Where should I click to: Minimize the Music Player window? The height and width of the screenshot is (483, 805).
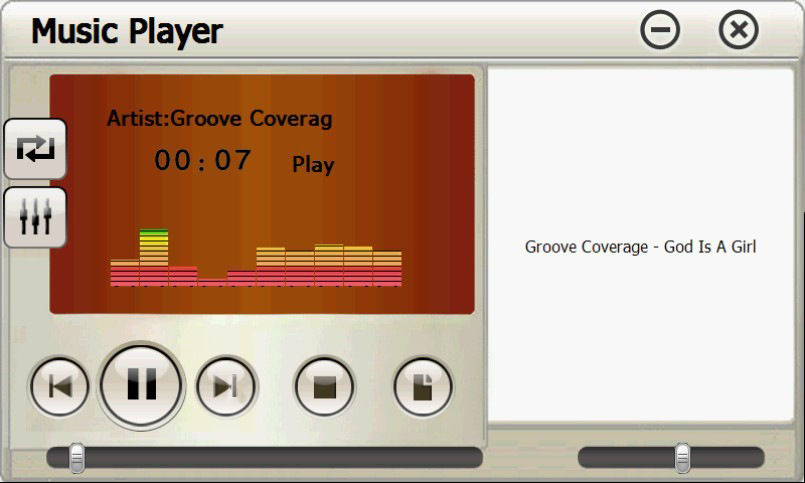(x=660, y=30)
